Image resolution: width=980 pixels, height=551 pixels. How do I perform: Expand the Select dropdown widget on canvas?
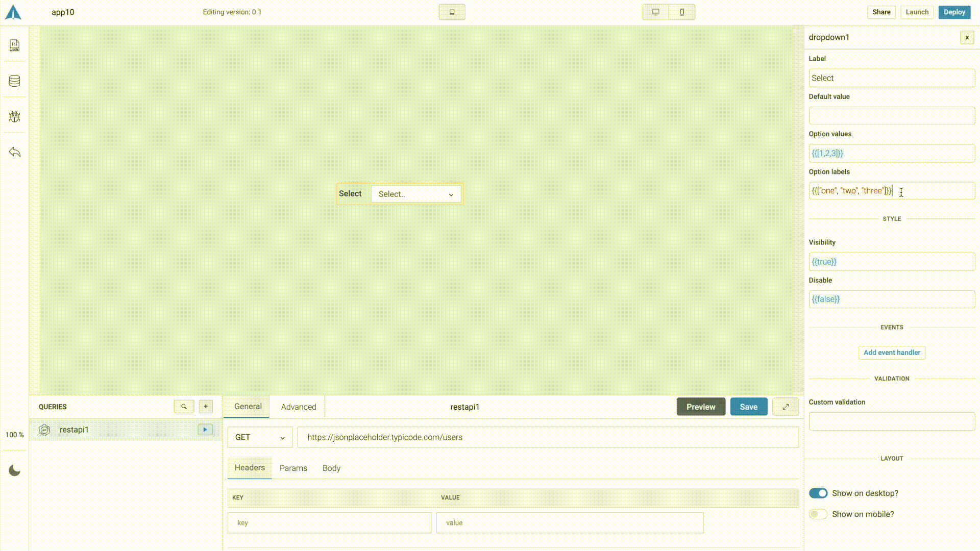(415, 194)
